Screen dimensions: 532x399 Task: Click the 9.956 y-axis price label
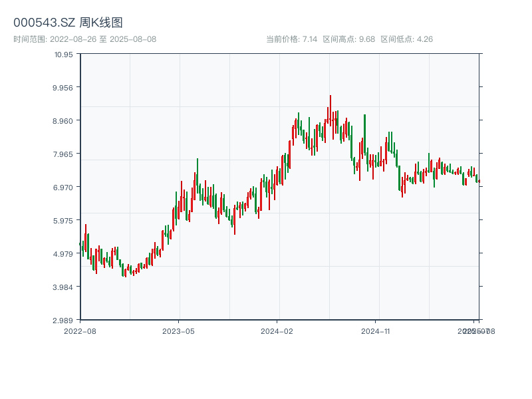click(63, 87)
